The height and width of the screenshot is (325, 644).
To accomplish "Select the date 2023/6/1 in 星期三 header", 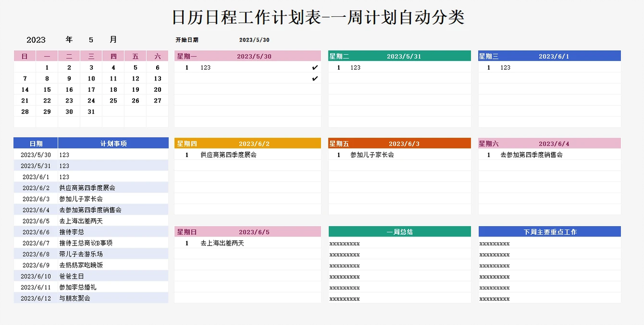I will [x=554, y=57].
